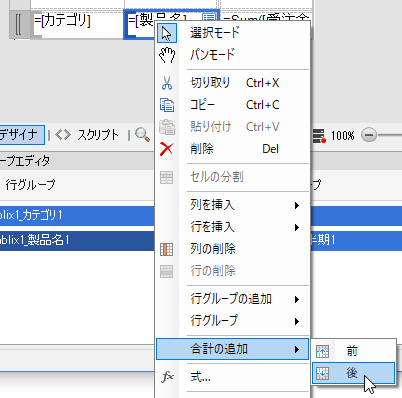The width and height of the screenshot is (402, 398).
Task: Click the scissors icon for 切り取り
Action: click(167, 83)
